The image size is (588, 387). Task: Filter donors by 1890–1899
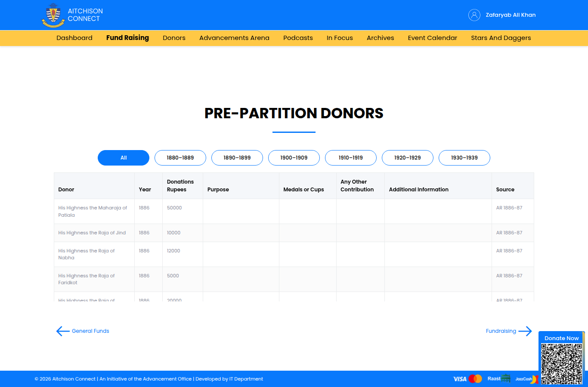(x=237, y=158)
